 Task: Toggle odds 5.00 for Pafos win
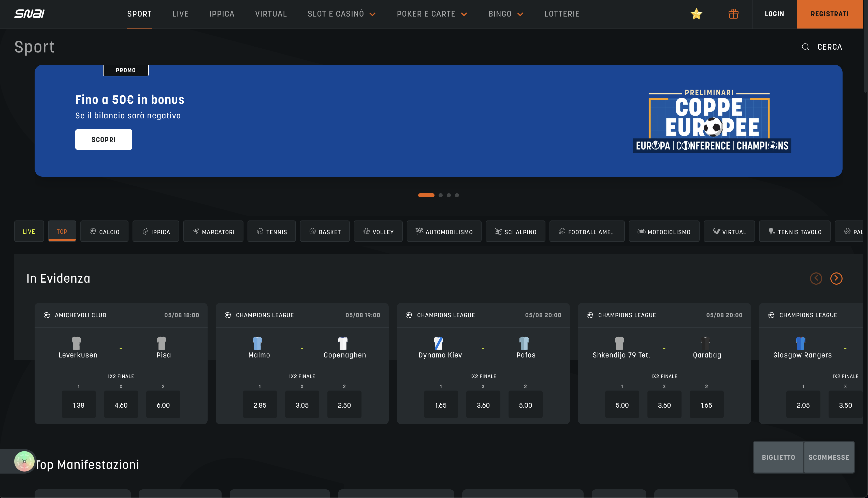(x=525, y=405)
